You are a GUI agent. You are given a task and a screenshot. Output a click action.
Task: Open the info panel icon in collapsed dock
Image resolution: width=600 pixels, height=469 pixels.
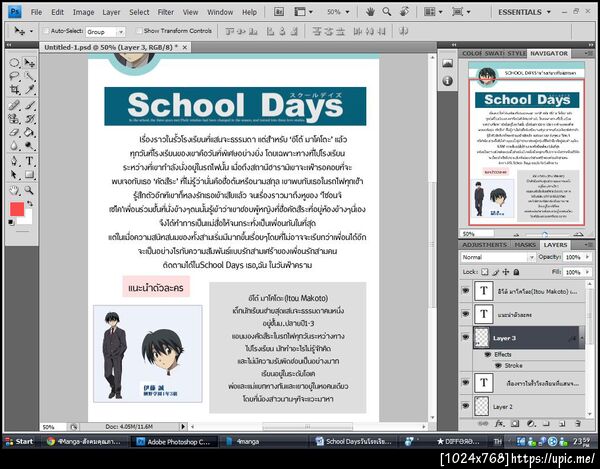[x=447, y=81]
